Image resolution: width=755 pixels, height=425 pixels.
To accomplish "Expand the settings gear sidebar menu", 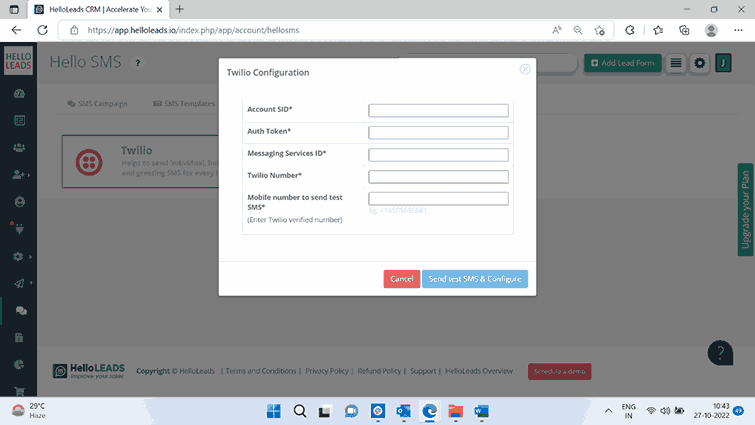I will tap(18, 257).
